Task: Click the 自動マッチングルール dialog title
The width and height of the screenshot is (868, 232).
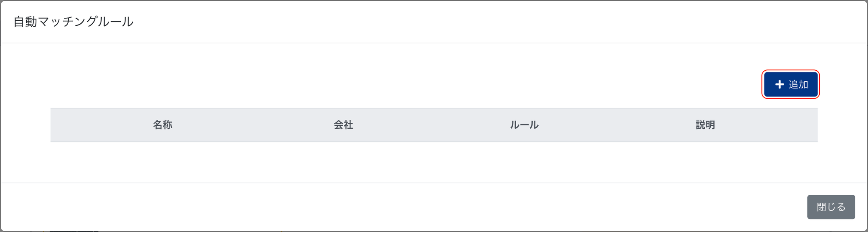Action: coord(73,22)
